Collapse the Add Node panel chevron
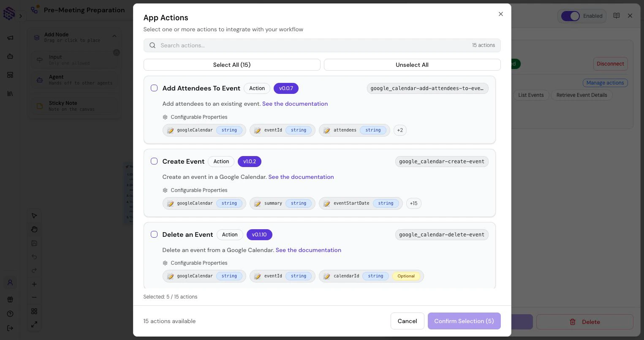 click(x=114, y=36)
